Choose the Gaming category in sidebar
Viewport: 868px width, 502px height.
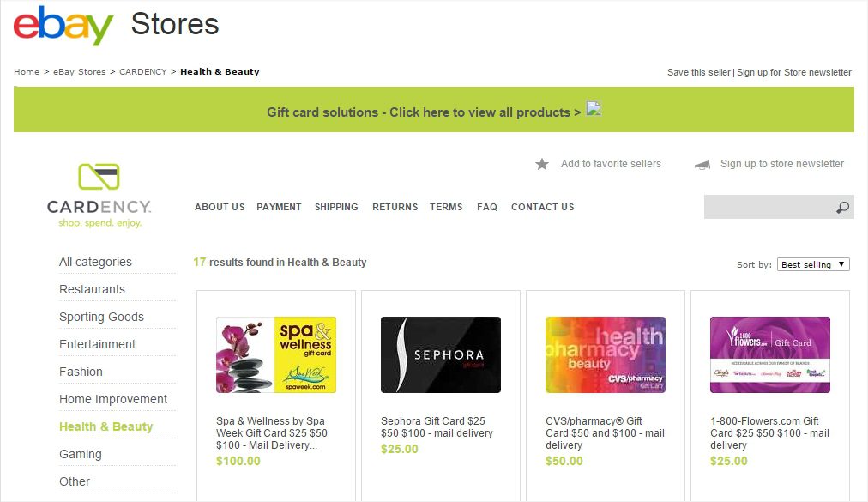pyautogui.click(x=81, y=454)
